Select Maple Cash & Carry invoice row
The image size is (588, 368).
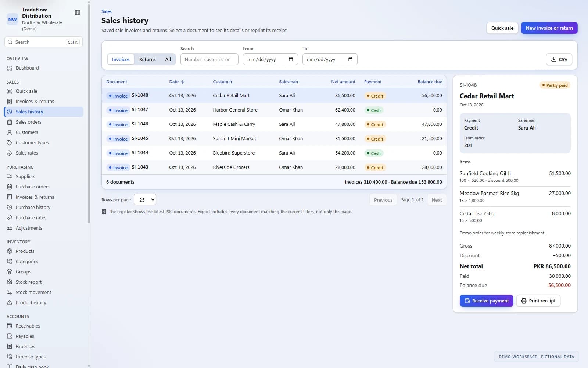pos(274,124)
